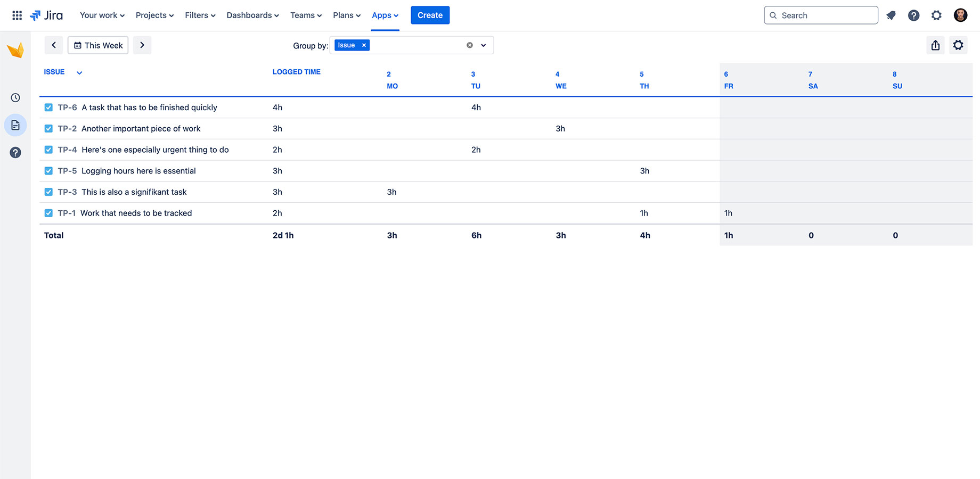
Task: Open report settings gear below the avatar
Action: 958,45
